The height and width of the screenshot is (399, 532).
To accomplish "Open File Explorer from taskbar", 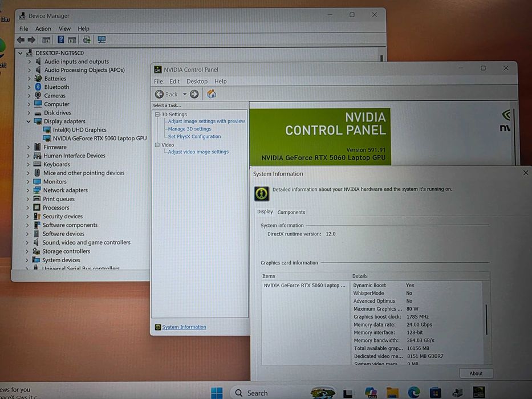I will [392, 393].
